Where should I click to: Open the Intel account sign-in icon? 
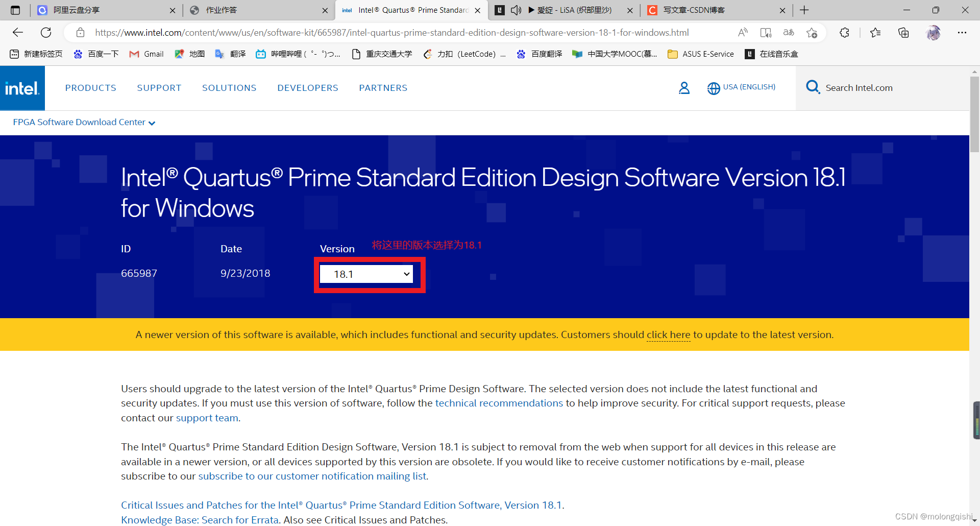684,88
